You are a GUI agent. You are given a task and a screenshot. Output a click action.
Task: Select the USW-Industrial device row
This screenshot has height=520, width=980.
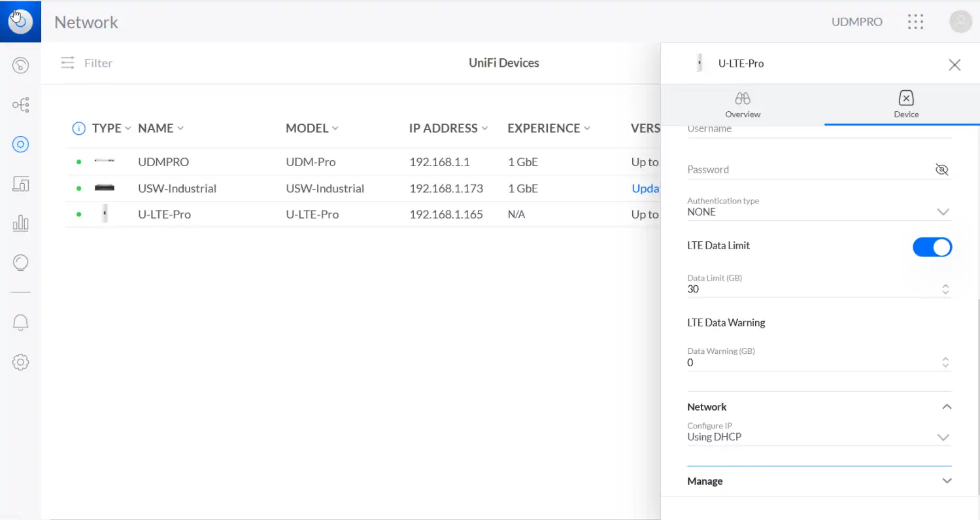[x=177, y=188]
